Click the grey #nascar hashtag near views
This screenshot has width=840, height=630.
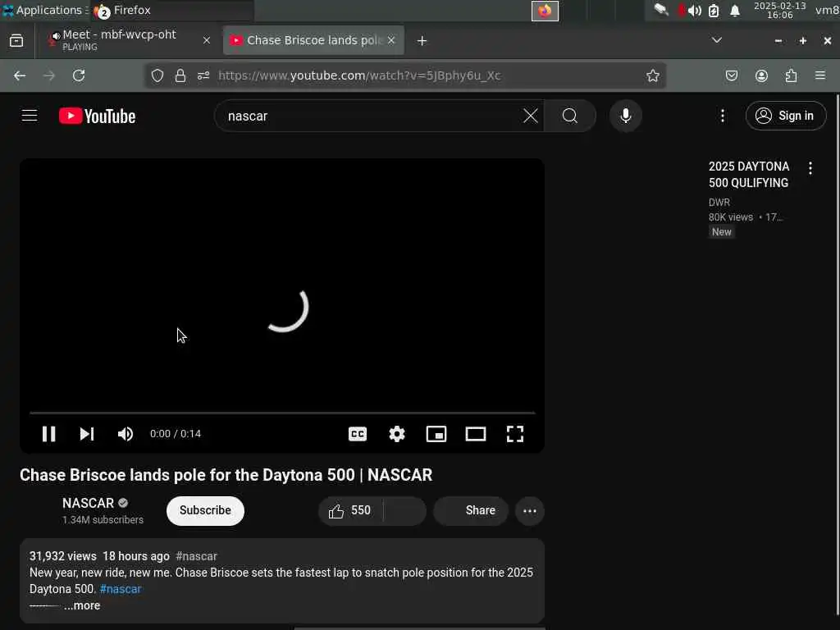pos(196,556)
